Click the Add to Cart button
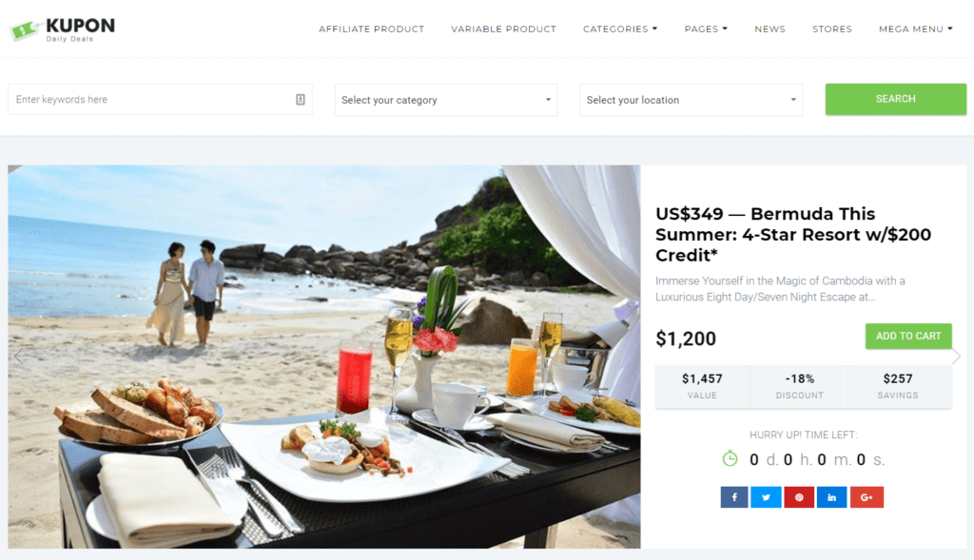This screenshot has width=974, height=560. pyautogui.click(x=908, y=336)
